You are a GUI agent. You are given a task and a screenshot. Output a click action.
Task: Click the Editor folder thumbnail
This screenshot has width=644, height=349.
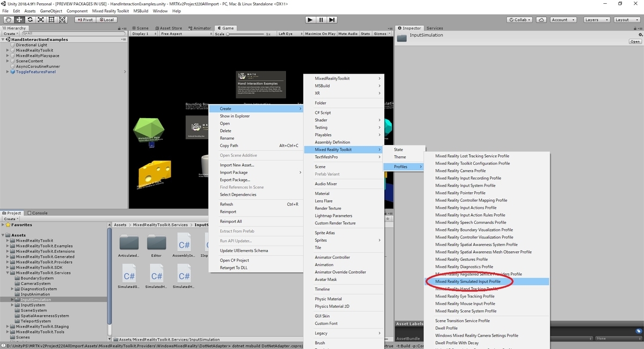156,242
